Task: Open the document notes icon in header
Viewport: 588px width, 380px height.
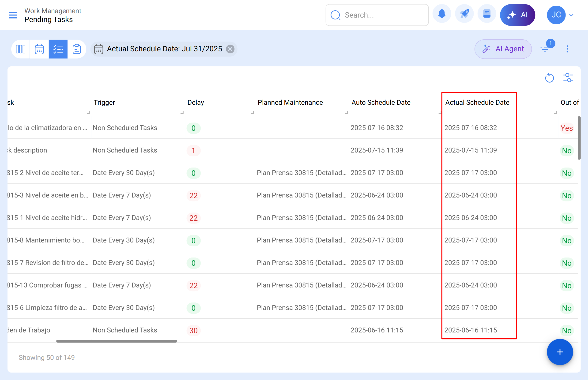Action: 486,15
